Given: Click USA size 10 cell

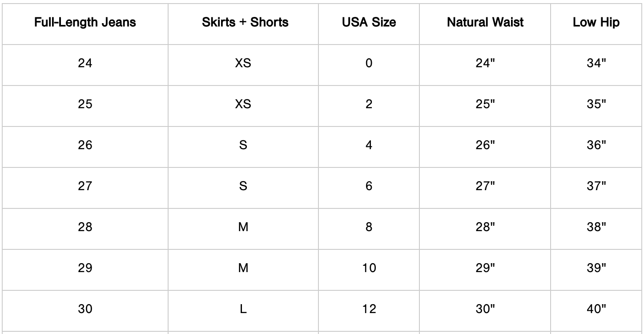Looking at the screenshot, I should pos(369,268).
